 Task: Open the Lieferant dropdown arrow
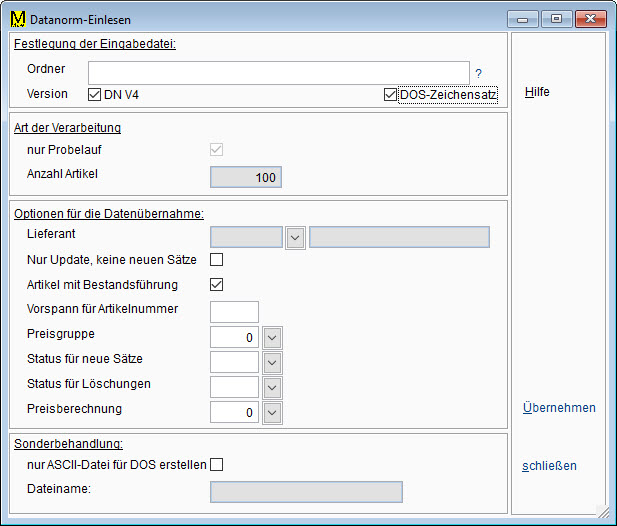[x=295, y=237]
